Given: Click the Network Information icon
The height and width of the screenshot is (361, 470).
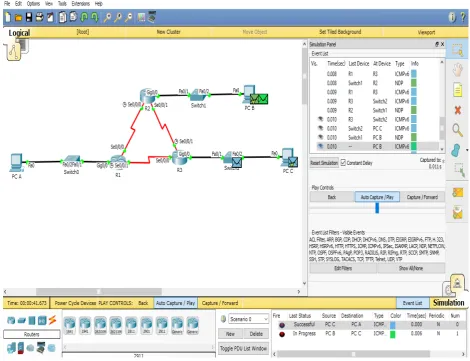Looking at the screenshot, I should coord(452,17).
